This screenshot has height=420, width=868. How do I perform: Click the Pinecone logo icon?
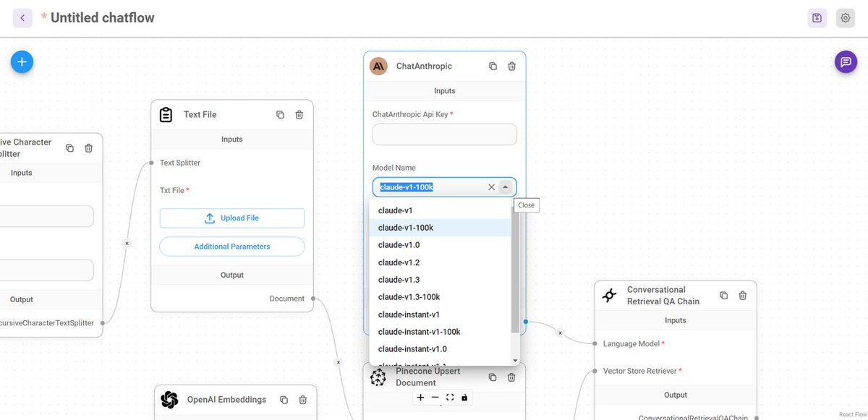(x=378, y=377)
